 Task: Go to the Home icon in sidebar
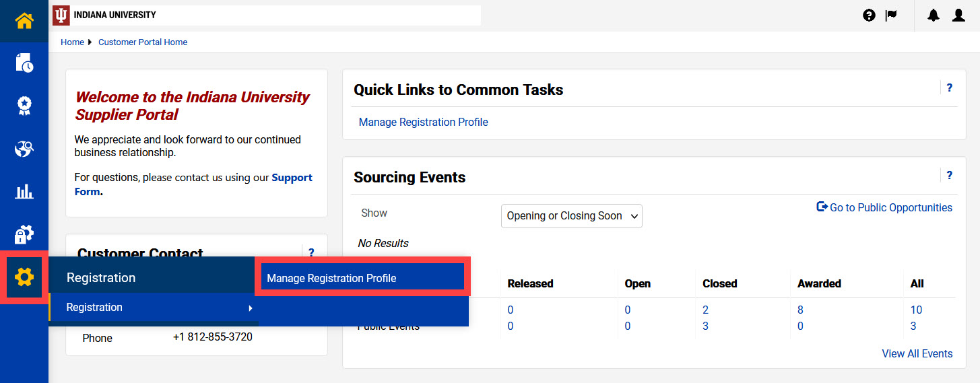pyautogui.click(x=24, y=21)
